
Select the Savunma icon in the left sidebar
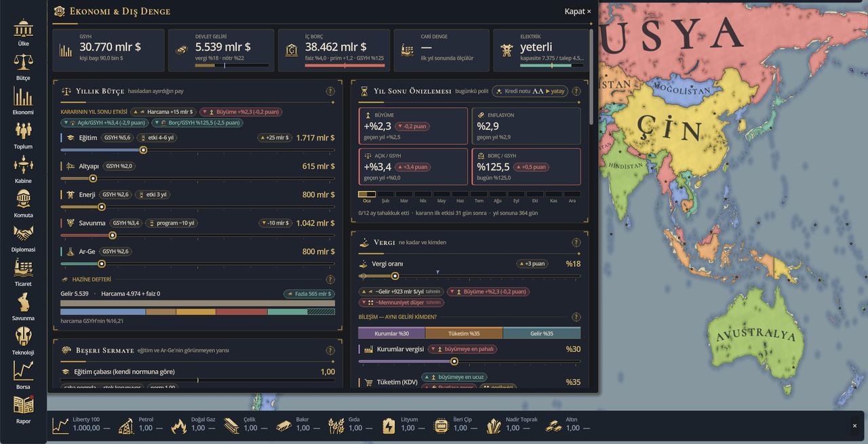(23, 306)
